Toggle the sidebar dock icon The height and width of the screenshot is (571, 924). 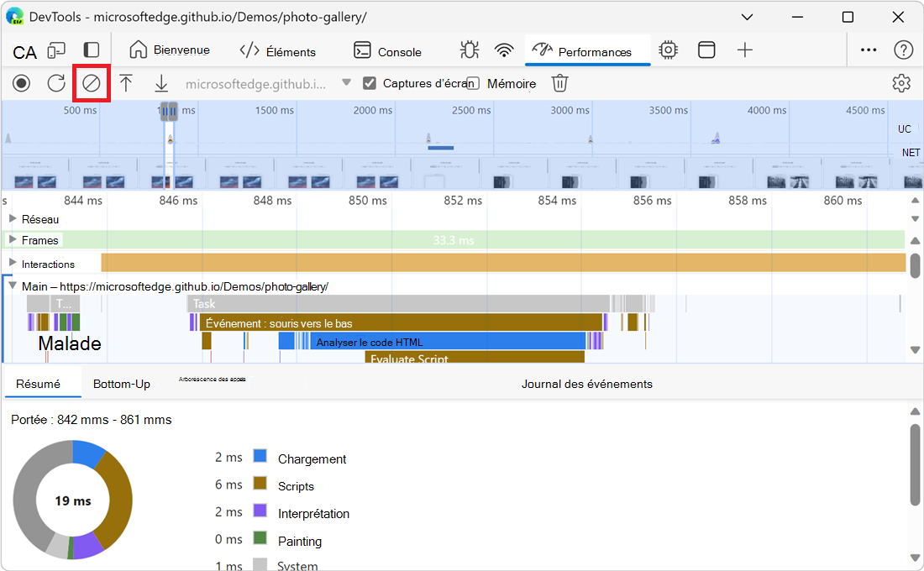(x=92, y=50)
